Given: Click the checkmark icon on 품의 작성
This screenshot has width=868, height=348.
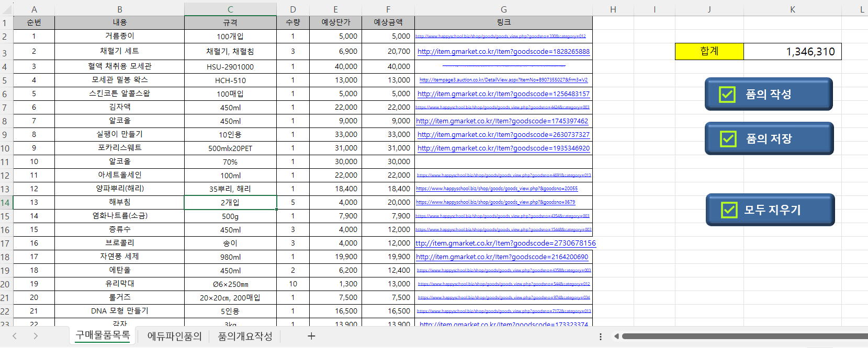Looking at the screenshot, I should tap(727, 95).
